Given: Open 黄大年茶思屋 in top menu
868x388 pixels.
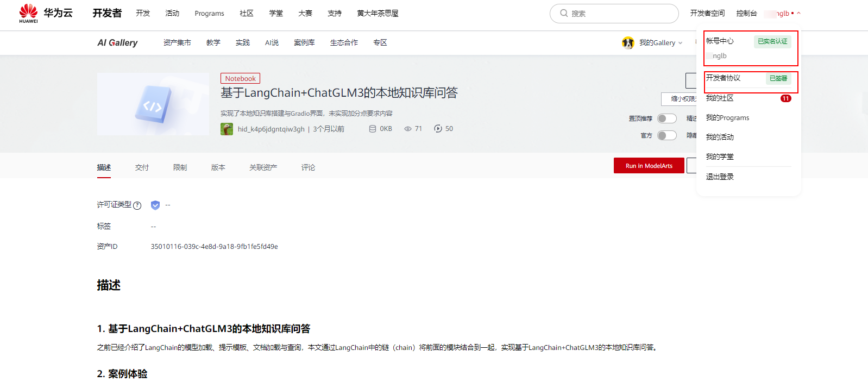Looking at the screenshot, I should point(378,13).
